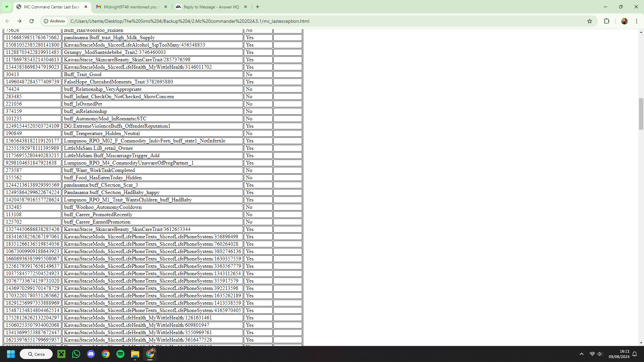644x362 pixels.
Task: Open WhatsApp from the taskbar
Action: click(76, 354)
